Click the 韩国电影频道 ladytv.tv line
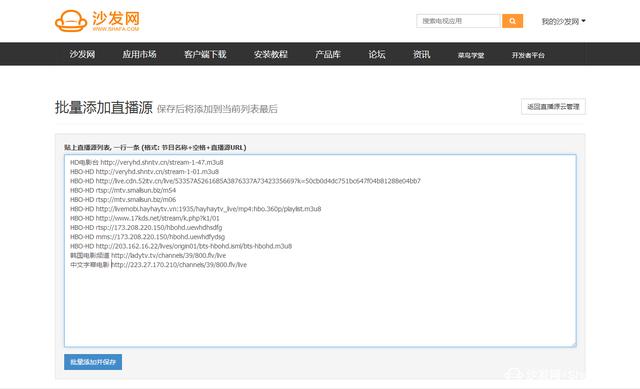Image resolution: width=640 pixels, height=389 pixels. (x=148, y=256)
